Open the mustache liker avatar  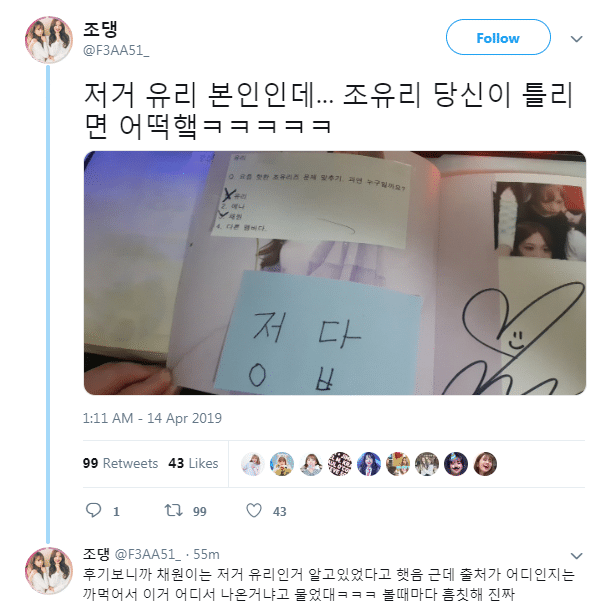[x=456, y=464]
